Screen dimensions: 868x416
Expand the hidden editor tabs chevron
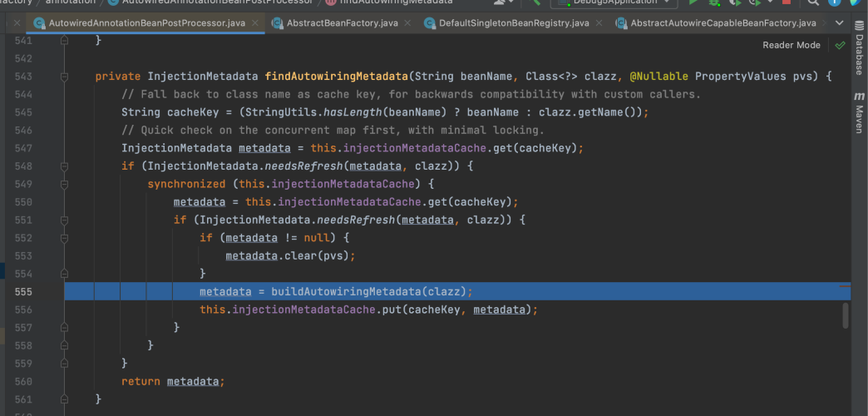tap(841, 23)
